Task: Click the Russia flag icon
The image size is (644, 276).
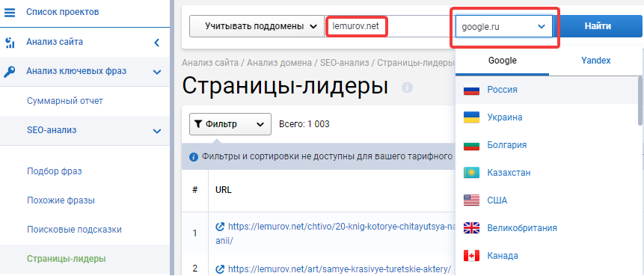Action: click(471, 90)
